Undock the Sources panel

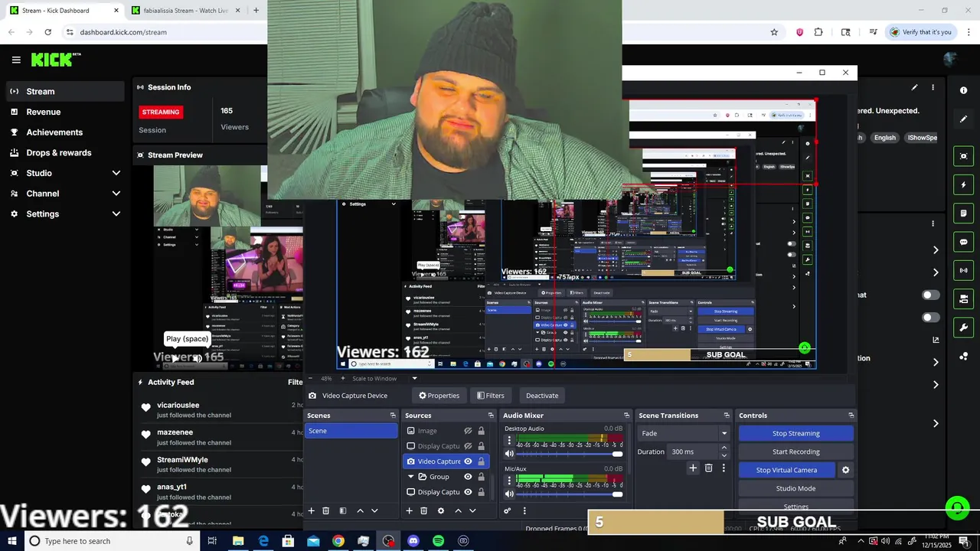[491, 416]
